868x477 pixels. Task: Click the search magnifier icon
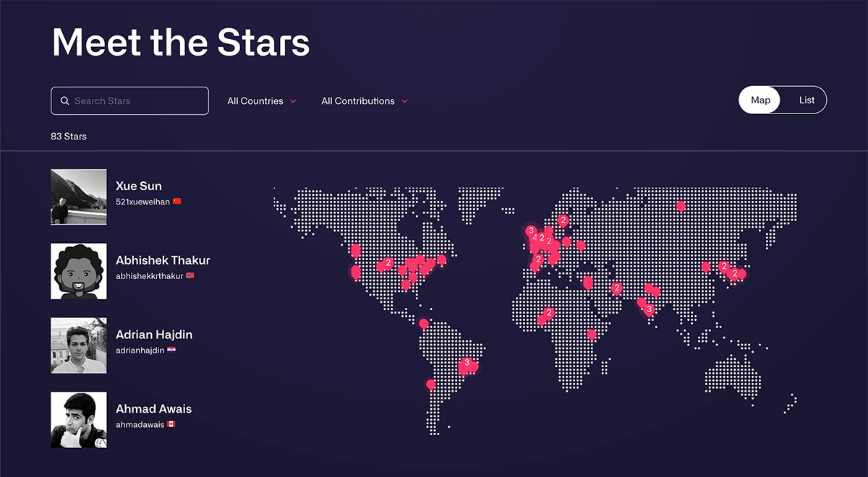tap(65, 100)
